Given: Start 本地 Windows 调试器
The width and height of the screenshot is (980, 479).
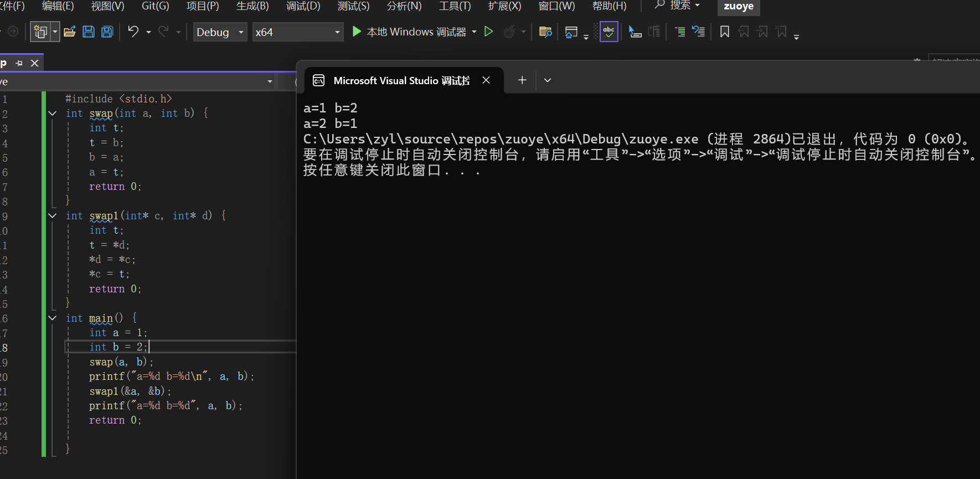Looking at the screenshot, I should [x=409, y=32].
